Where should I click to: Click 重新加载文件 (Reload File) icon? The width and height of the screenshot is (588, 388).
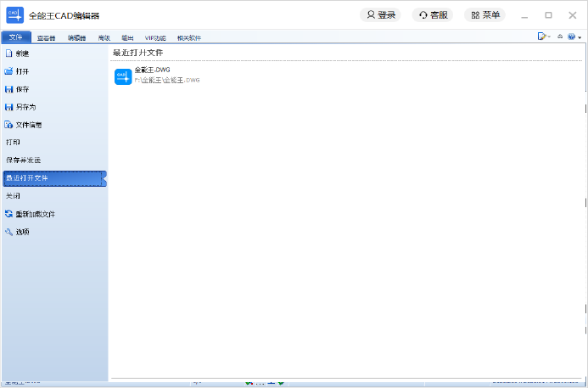coord(8,214)
